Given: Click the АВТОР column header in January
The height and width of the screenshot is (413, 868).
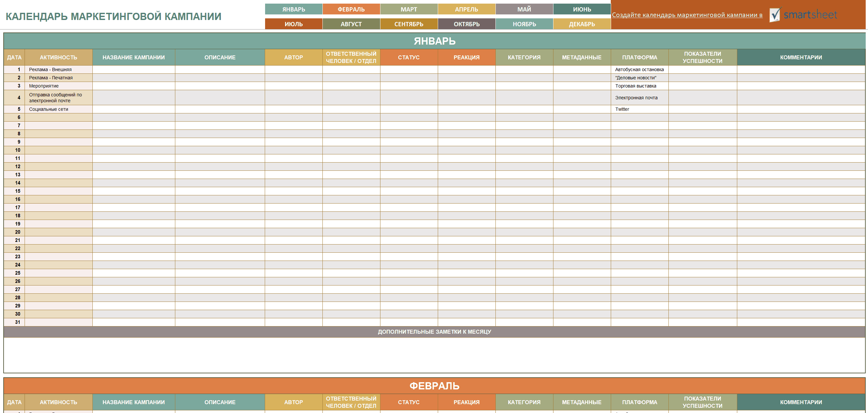Looking at the screenshot, I should click(294, 57).
